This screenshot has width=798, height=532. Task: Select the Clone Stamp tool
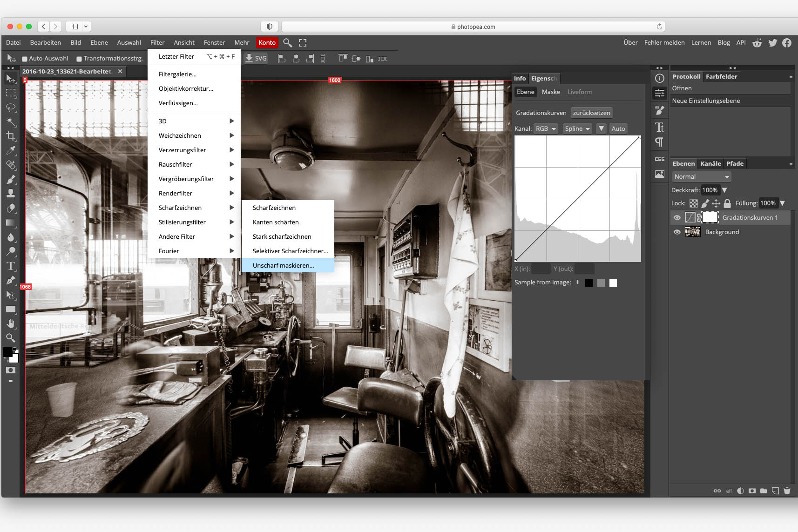11,194
